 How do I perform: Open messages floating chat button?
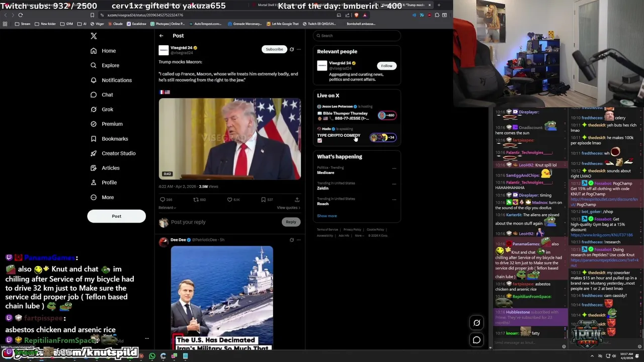point(476,340)
